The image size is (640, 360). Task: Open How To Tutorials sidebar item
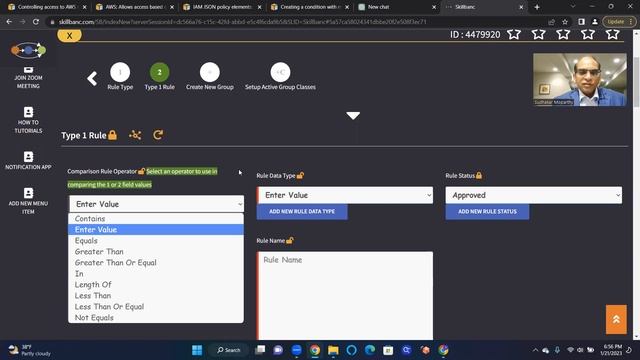(28, 120)
